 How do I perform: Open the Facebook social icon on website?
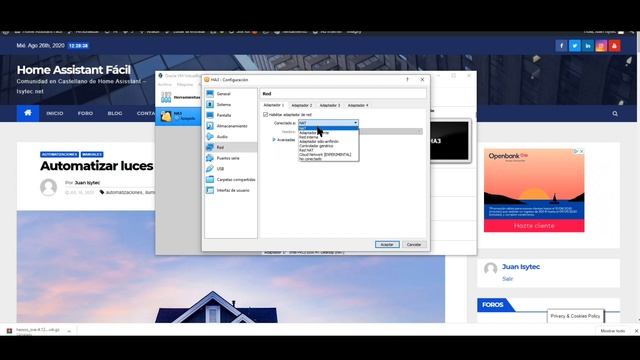click(561, 46)
